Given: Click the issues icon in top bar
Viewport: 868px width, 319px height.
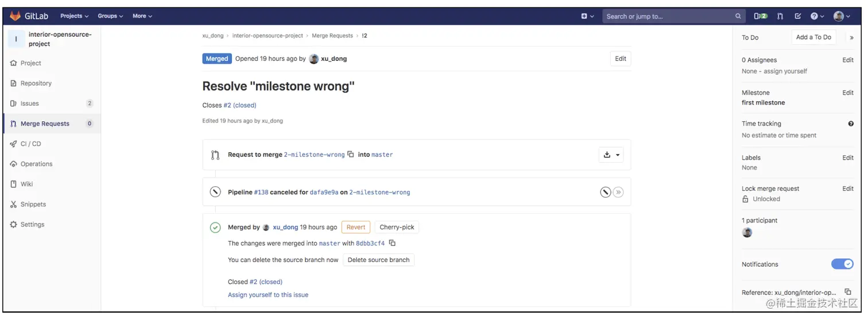Looking at the screenshot, I should [761, 16].
